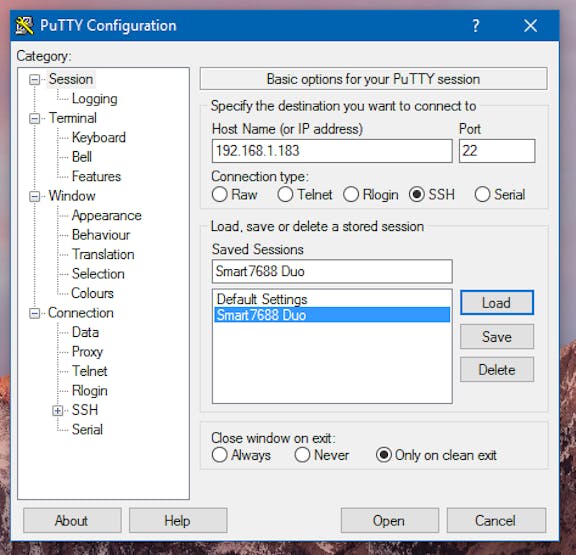
Task: Collapse the Terminal tree node
Action: click(35, 118)
